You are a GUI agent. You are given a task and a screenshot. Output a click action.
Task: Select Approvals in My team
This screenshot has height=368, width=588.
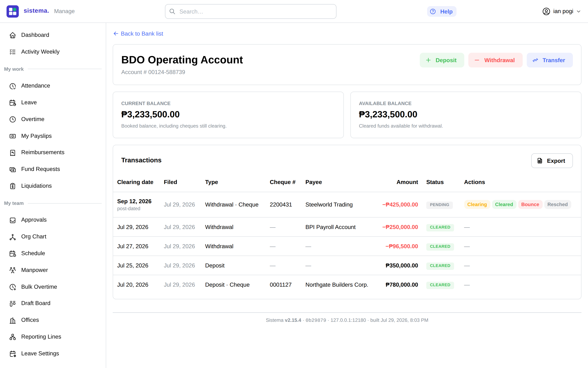tap(53, 220)
